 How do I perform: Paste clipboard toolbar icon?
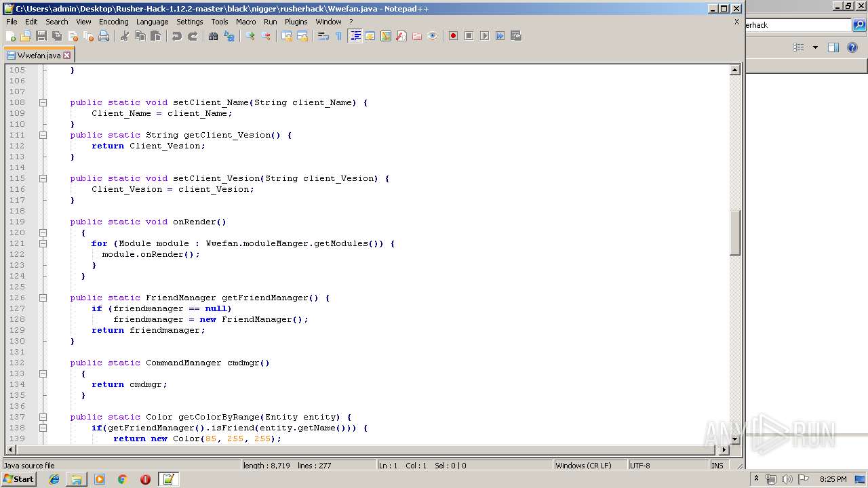(x=156, y=36)
